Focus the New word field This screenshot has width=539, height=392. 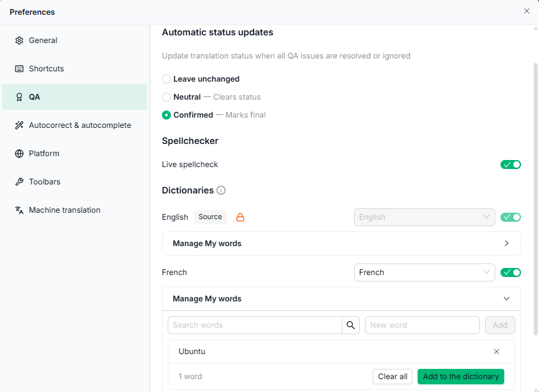[x=422, y=325]
